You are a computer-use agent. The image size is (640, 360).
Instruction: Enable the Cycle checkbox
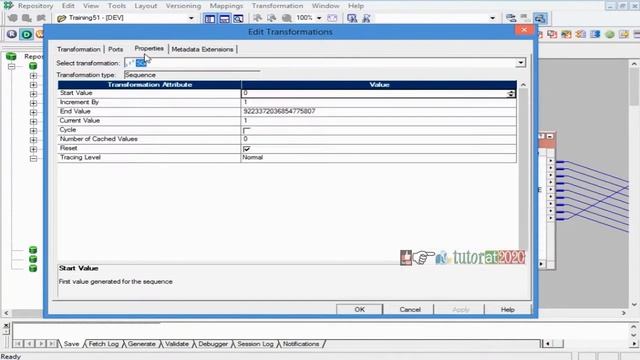pyautogui.click(x=246, y=130)
